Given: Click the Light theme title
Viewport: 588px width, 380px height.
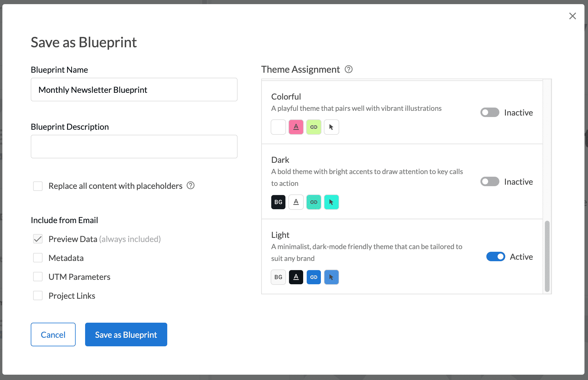Looking at the screenshot, I should pyautogui.click(x=280, y=235).
